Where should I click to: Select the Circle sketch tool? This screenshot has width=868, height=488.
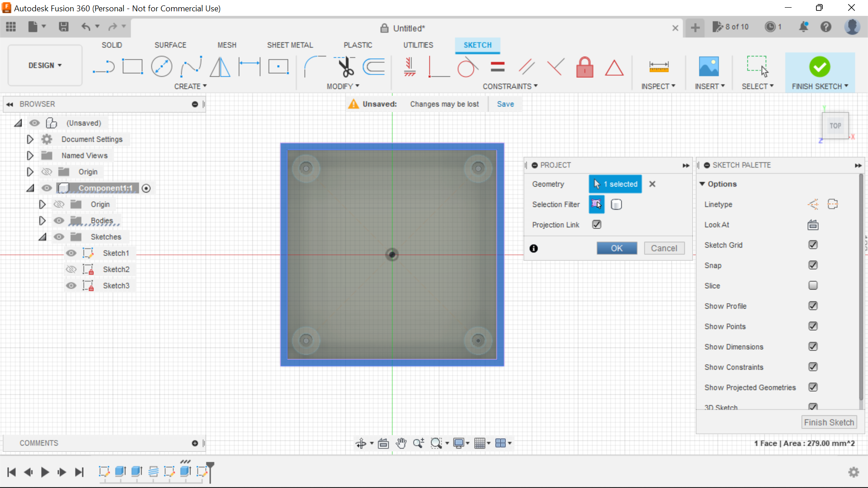click(161, 67)
